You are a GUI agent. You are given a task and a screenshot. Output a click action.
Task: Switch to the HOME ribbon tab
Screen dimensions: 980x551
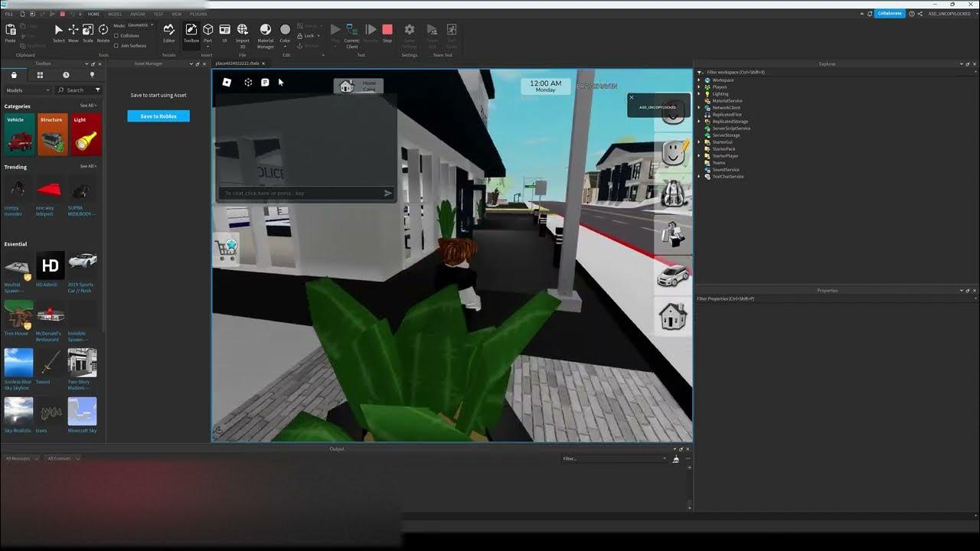pos(93,14)
